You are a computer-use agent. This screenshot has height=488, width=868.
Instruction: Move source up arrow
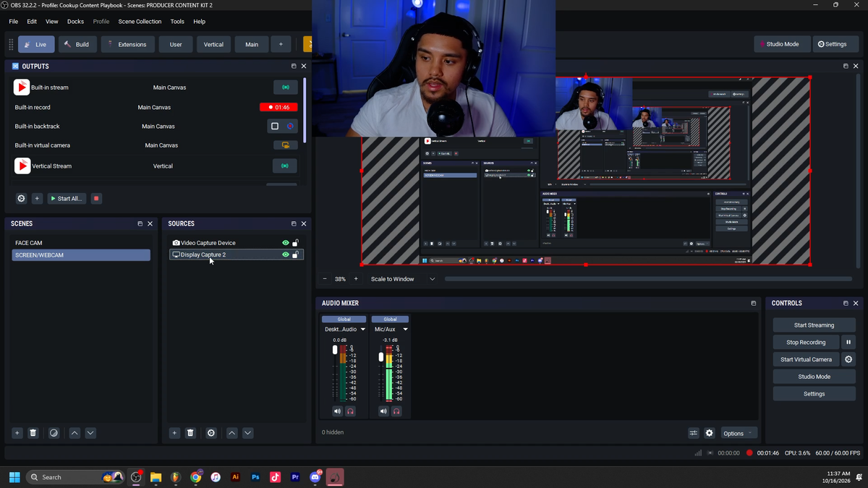point(231,433)
